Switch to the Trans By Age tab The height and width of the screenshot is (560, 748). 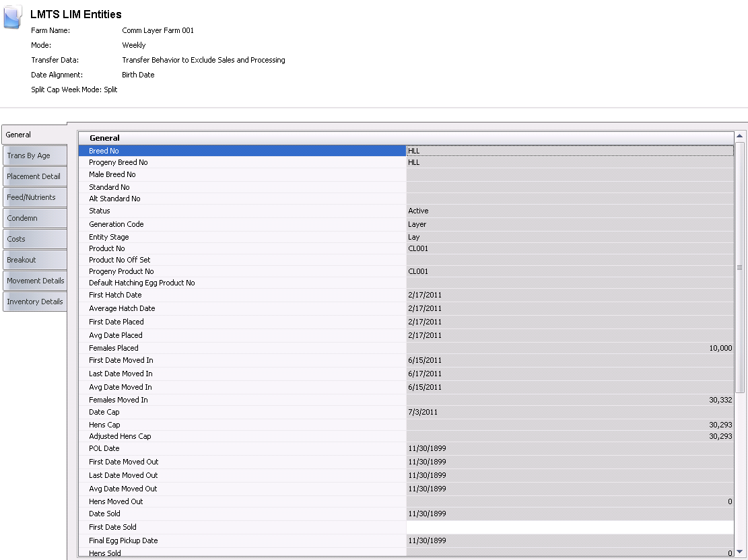[x=34, y=155]
